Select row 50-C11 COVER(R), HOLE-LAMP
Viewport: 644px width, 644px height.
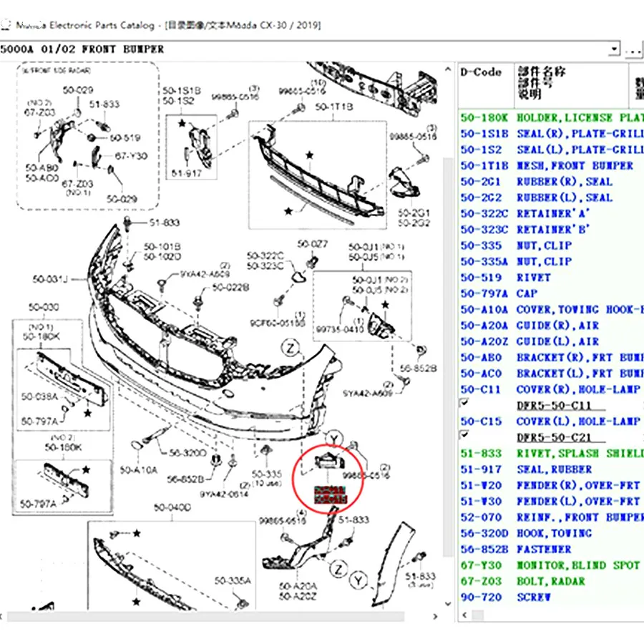coord(551,389)
